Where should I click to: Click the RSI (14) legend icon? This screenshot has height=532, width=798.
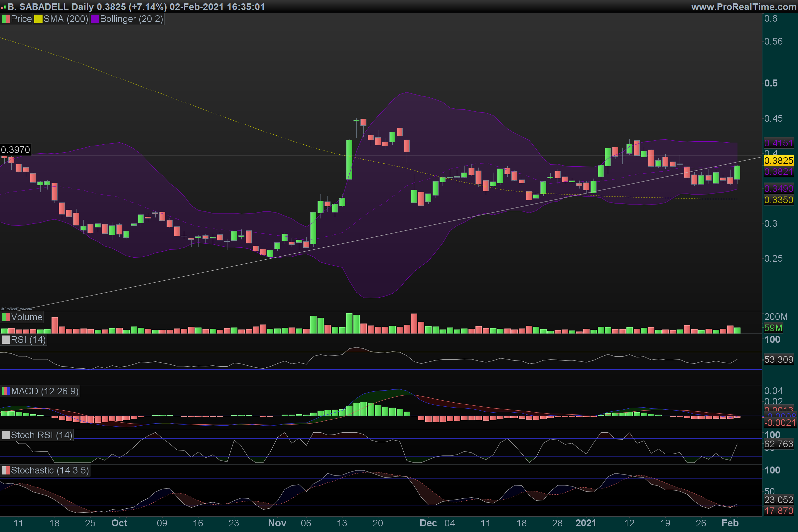pos(6,339)
